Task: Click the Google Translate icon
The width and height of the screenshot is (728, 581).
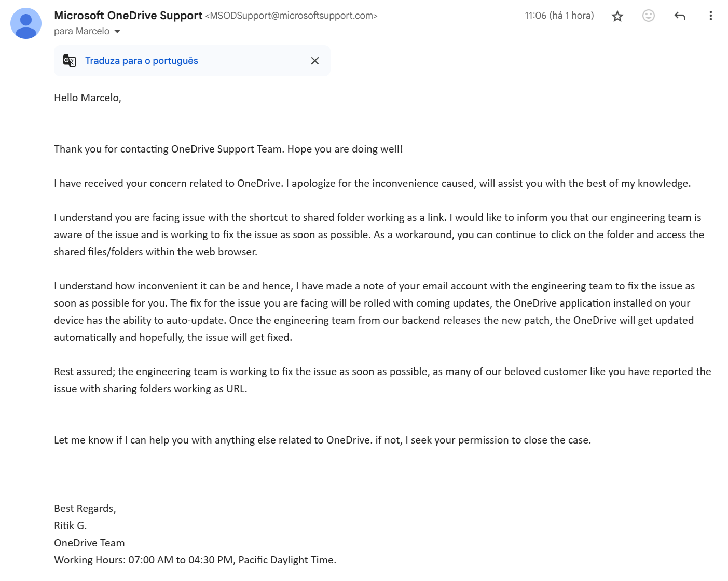Action: [70, 61]
